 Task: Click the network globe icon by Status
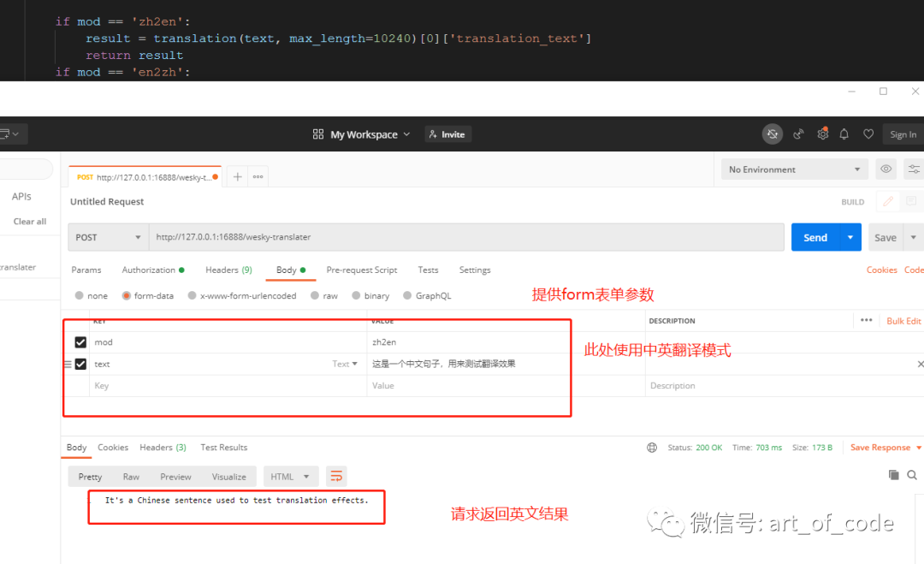pos(652,448)
